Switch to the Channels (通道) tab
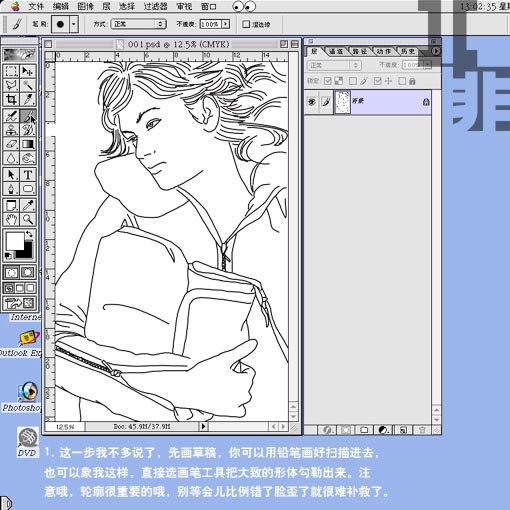Image resolution: width=510 pixels, height=510 pixels. (336, 51)
